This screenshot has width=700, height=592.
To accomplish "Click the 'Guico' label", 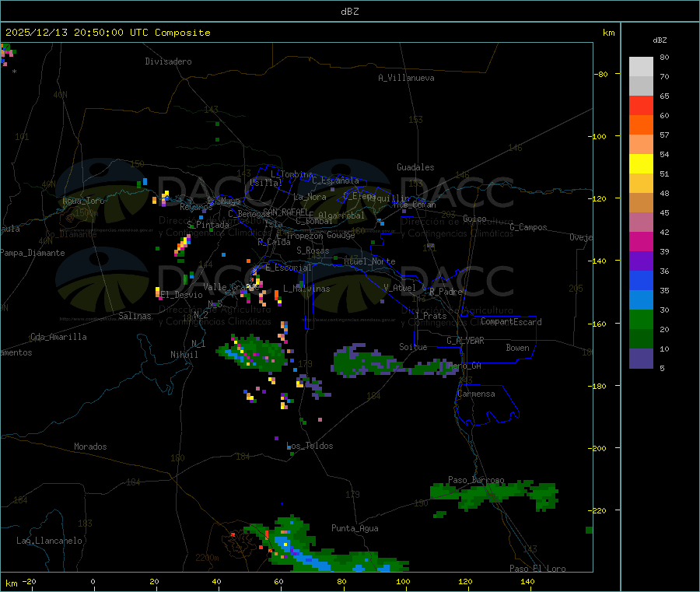I will click(x=474, y=219).
